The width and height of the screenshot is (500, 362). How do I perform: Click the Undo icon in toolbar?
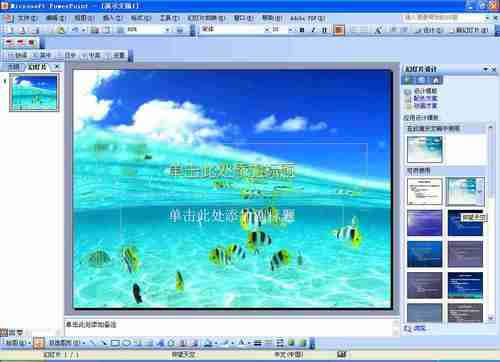[75, 30]
